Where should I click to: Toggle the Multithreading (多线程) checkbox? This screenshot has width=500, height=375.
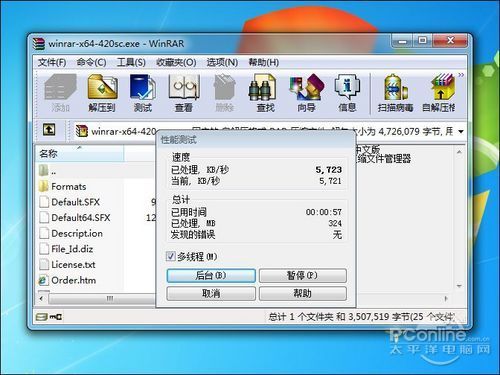(170, 256)
